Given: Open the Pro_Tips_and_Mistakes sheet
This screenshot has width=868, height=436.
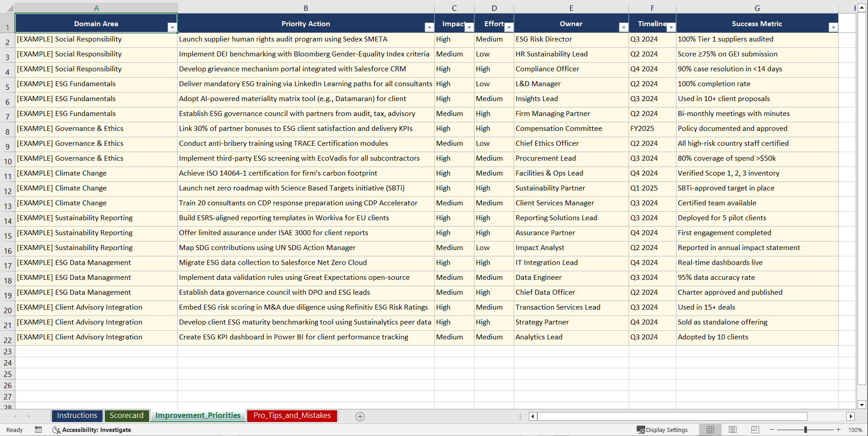Looking at the screenshot, I should pos(291,415).
